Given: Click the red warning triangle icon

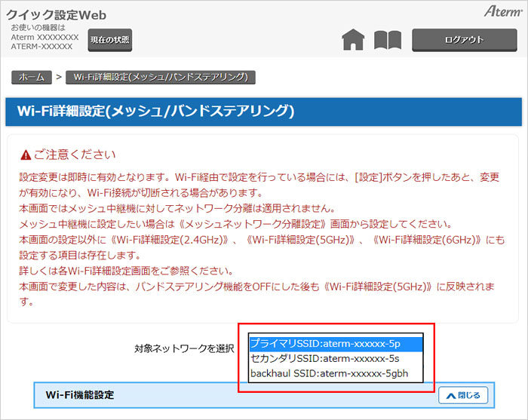Looking at the screenshot, I should pos(26,155).
